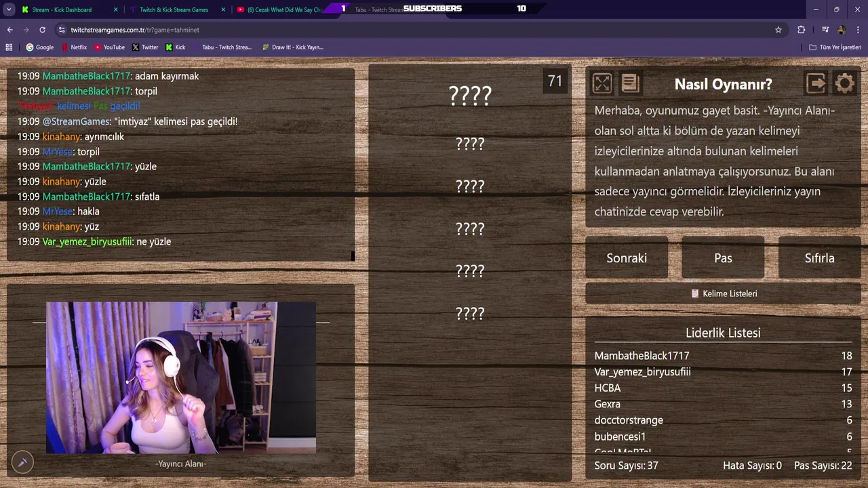
Task: Expand the tab search dropdown arrow
Action: 9,9
